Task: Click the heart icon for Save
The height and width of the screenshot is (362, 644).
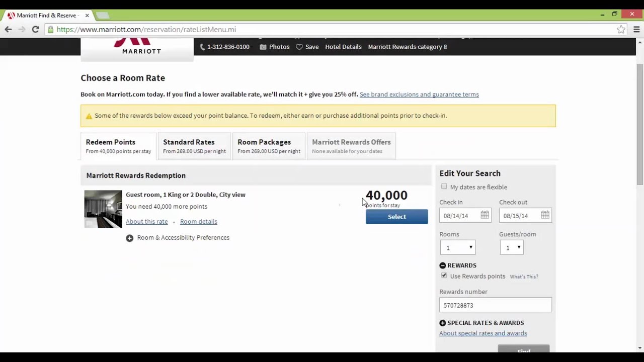Action: point(299,47)
